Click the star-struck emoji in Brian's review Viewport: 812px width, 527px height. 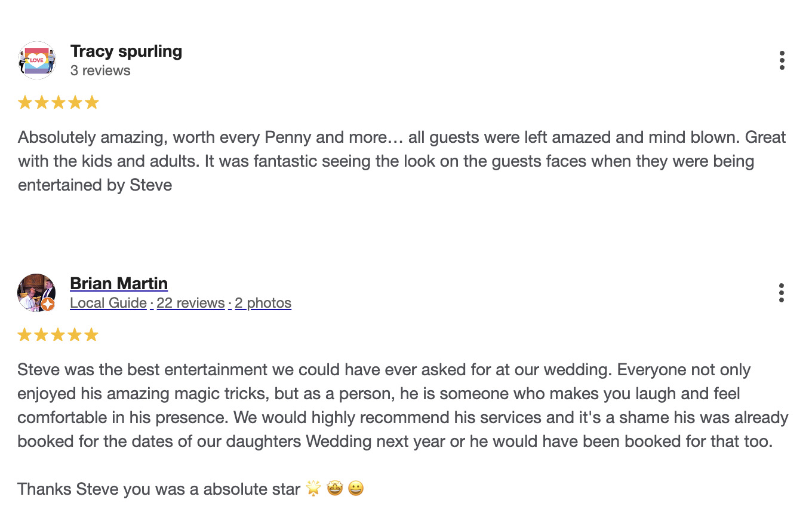[x=335, y=489]
